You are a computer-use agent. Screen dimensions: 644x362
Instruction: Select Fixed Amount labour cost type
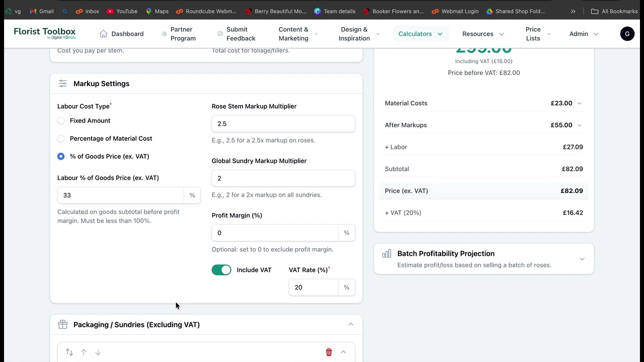[61, 121]
